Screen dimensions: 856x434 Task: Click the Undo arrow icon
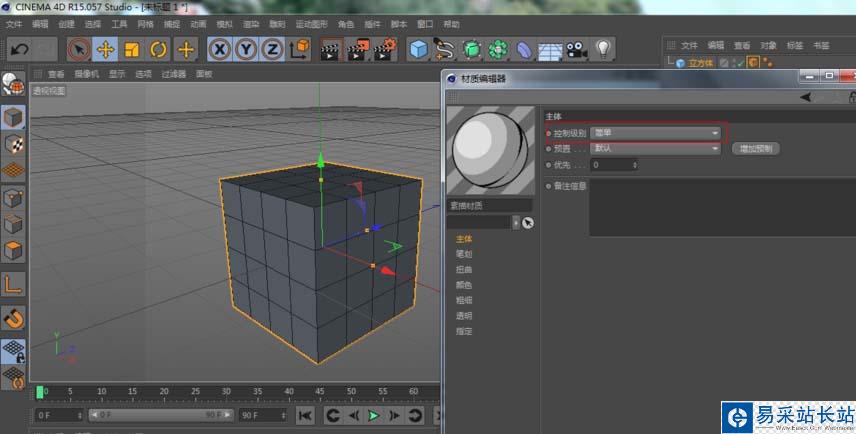click(19, 49)
